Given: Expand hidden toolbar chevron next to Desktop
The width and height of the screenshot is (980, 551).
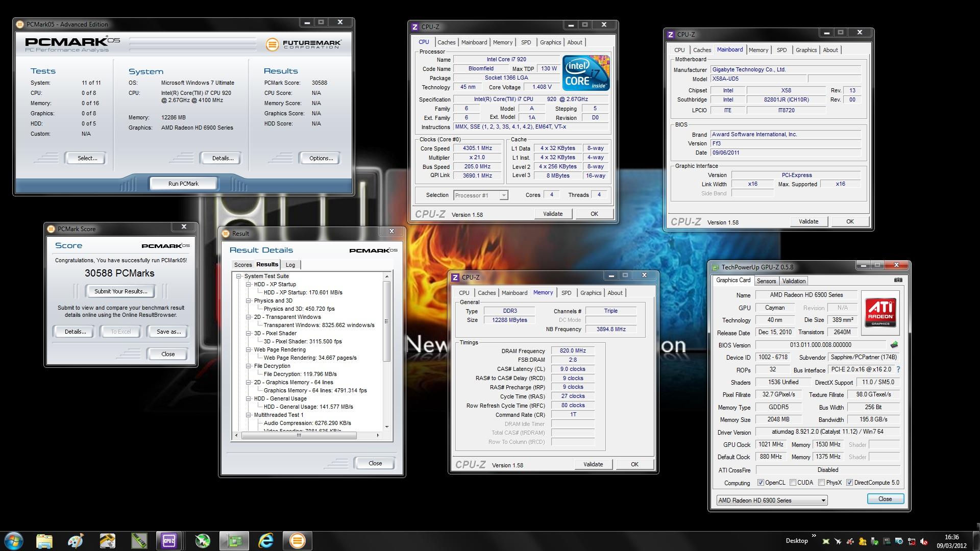Looking at the screenshot, I should click(x=814, y=536).
